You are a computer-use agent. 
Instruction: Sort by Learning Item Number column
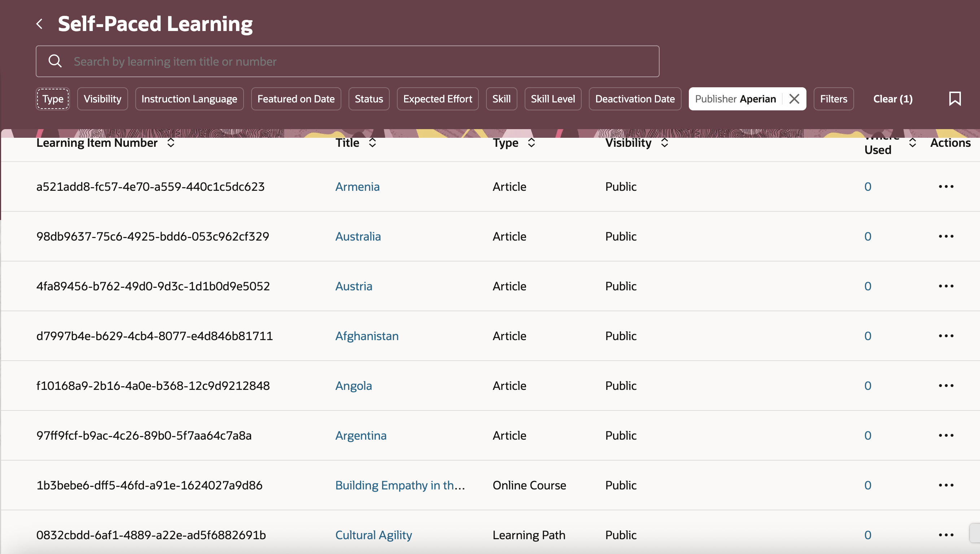171,143
